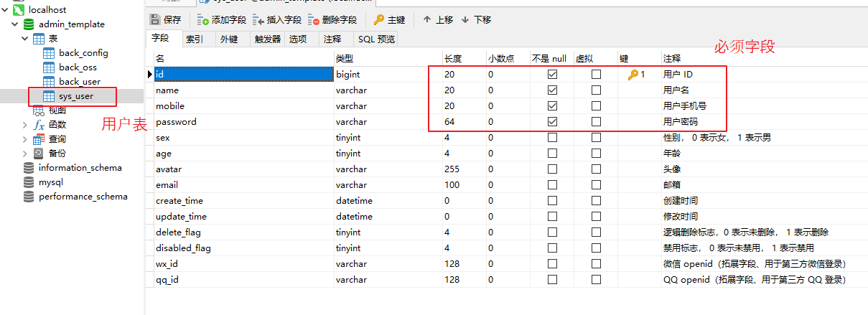The width and height of the screenshot is (868, 315).
Task: Switch to the 触发器 tab
Action: 268,39
